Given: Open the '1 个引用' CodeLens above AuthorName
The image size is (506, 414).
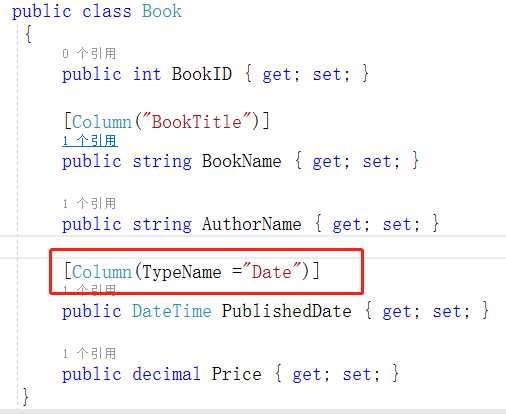Looking at the screenshot, I should pos(89,203).
